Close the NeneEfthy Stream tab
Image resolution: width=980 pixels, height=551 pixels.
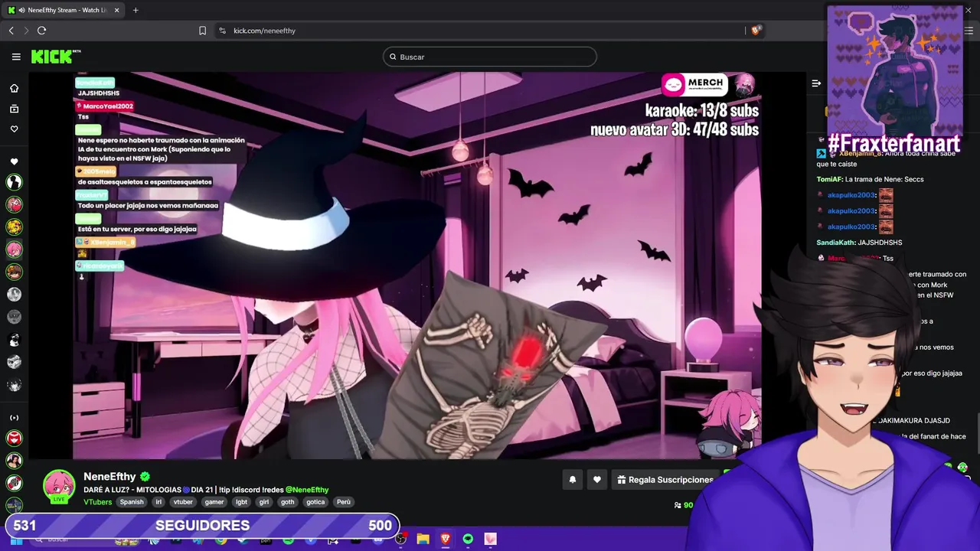pos(116,10)
